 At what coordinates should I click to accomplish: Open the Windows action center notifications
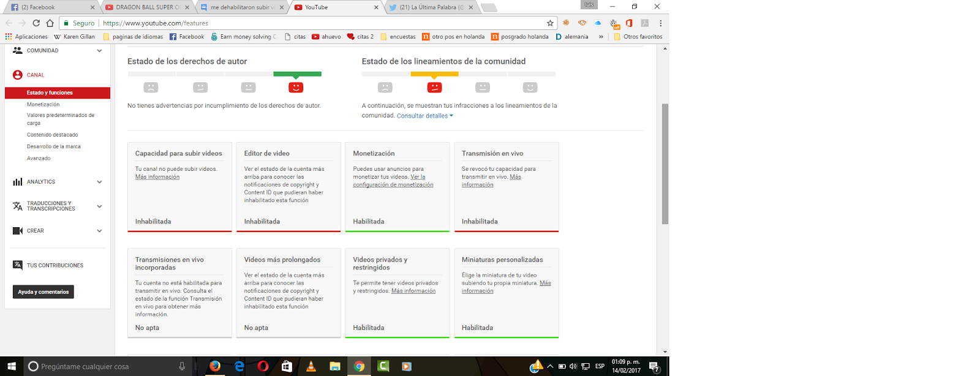tap(654, 367)
